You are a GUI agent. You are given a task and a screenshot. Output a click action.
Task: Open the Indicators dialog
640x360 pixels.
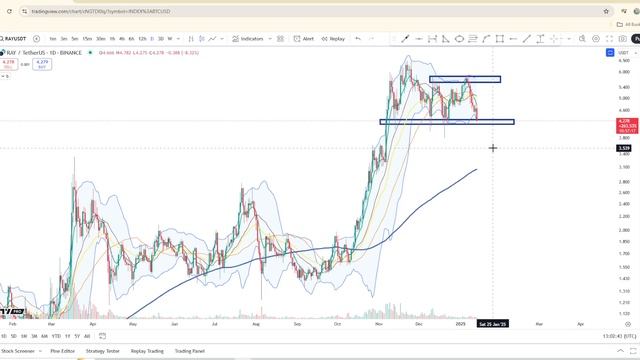248,39
